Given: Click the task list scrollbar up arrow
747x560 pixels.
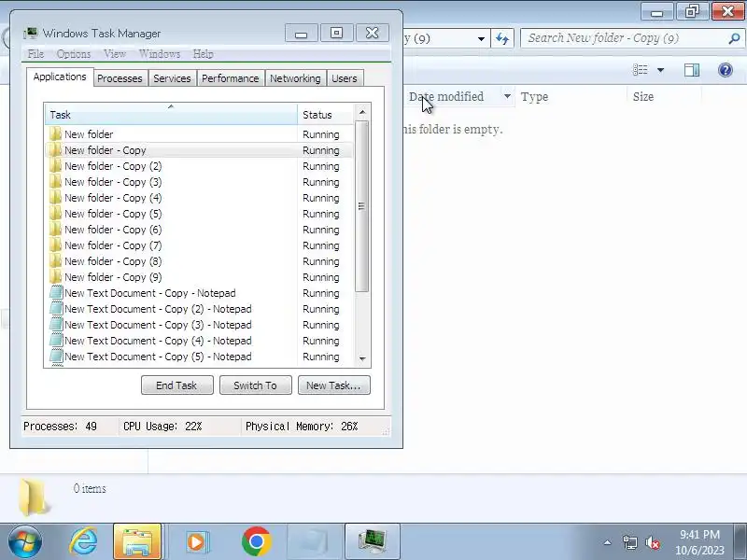Looking at the screenshot, I should 362,112.
